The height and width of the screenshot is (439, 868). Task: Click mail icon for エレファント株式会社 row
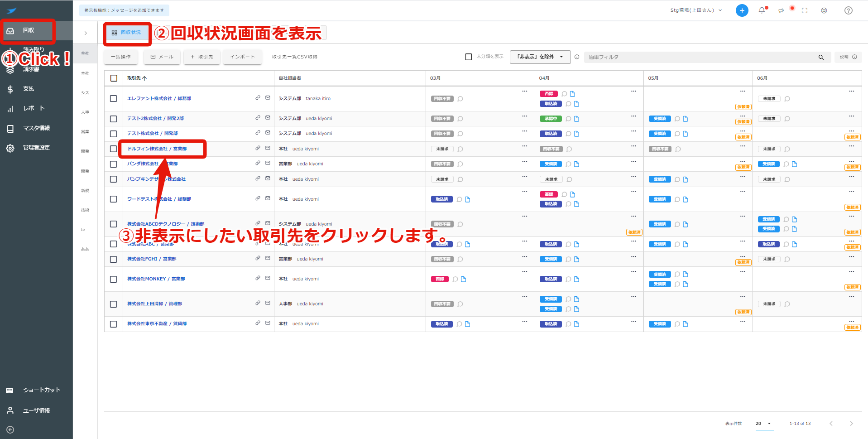coord(268,98)
